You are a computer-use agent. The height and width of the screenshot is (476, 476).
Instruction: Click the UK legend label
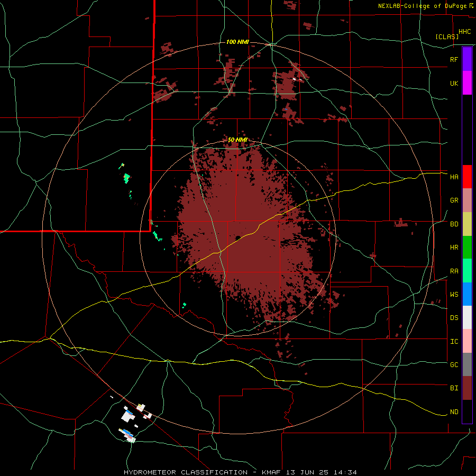454,83
